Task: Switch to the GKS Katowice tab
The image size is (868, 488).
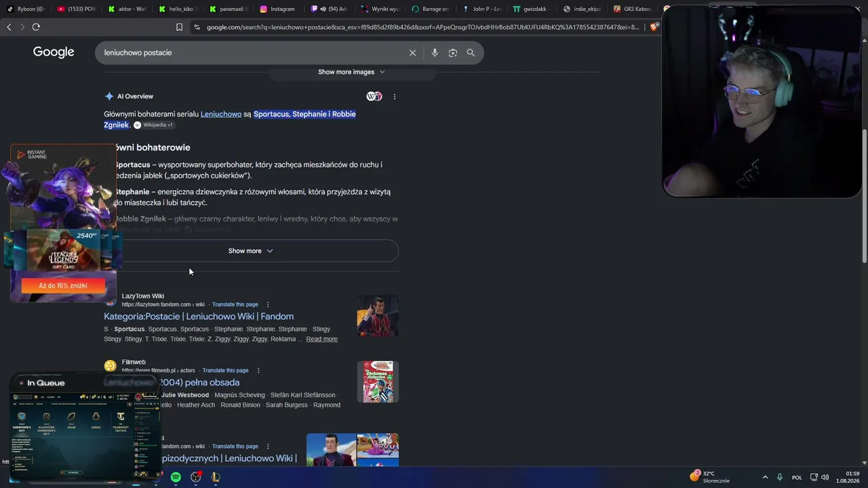Action: [x=632, y=9]
